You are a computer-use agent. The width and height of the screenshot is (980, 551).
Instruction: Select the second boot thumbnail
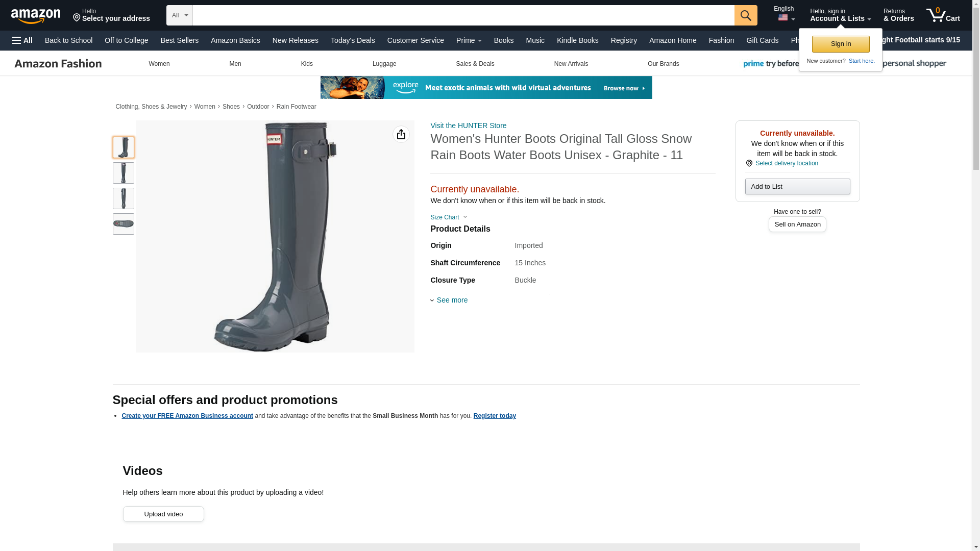click(124, 173)
